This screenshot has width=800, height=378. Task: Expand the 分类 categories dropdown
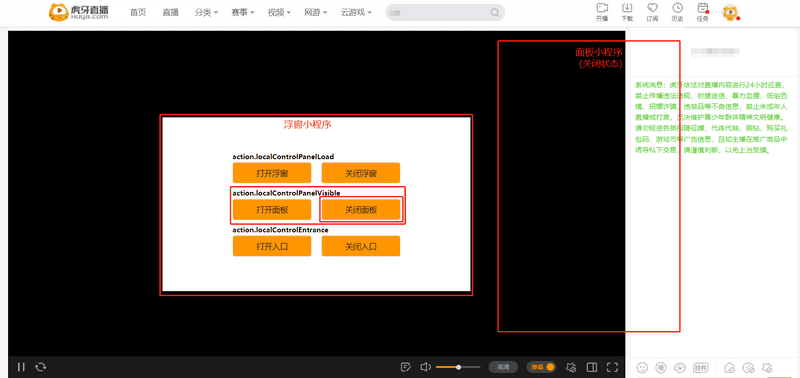point(206,12)
